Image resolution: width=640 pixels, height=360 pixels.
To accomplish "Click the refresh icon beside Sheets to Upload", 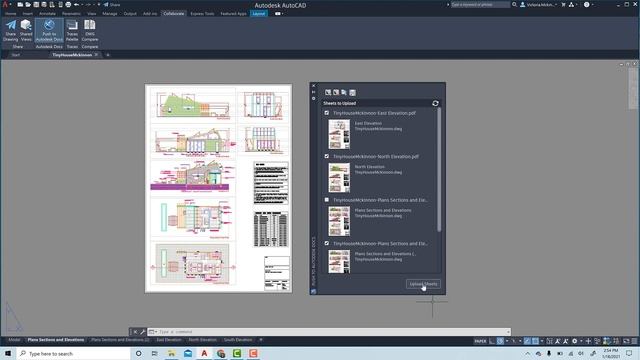I will coord(435,103).
